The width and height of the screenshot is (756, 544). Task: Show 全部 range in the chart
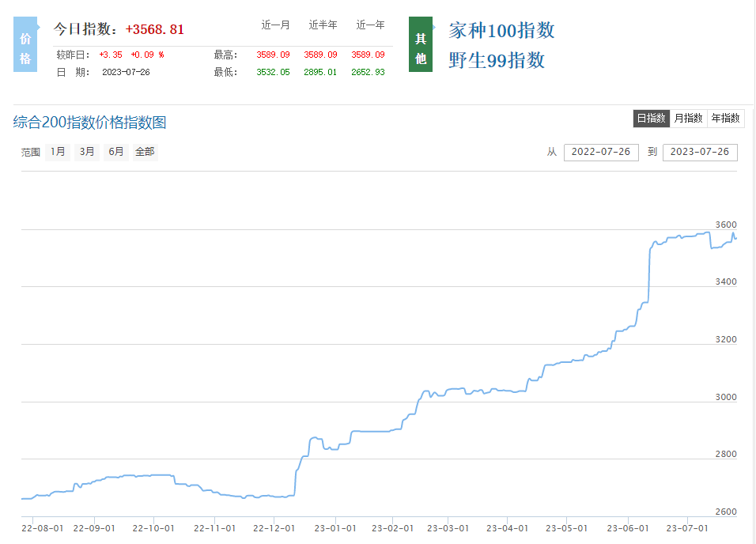click(145, 152)
